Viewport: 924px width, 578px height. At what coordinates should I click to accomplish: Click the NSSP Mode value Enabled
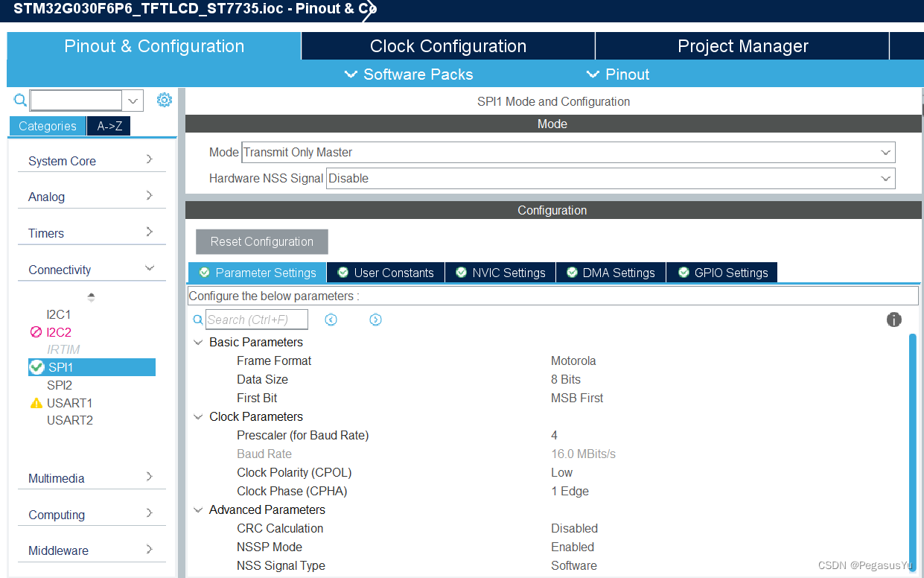[x=573, y=547]
